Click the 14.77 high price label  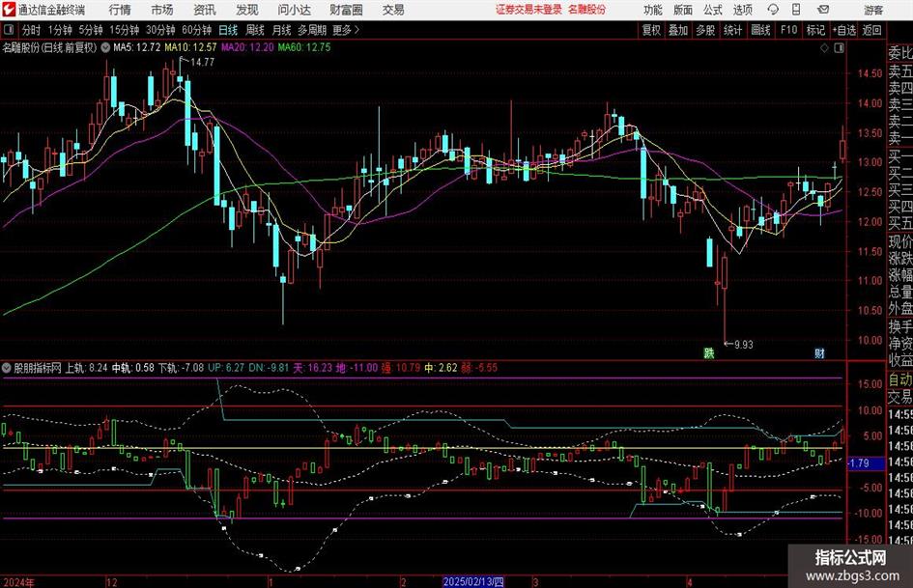(202, 62)
